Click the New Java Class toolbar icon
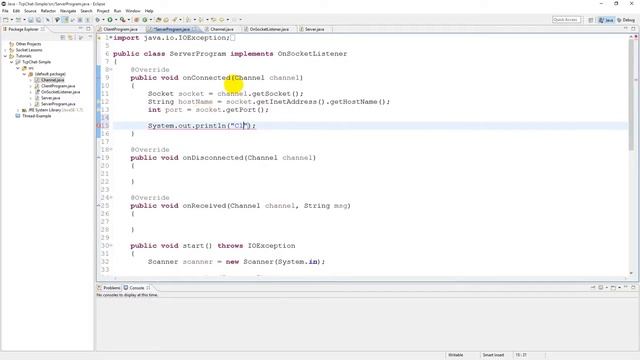 [144, 20]
